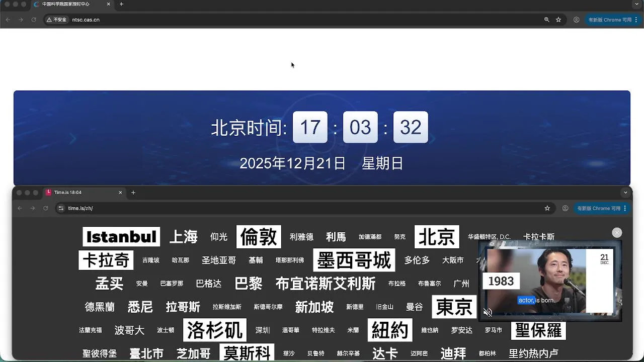644x362 pixels.
Task: Open the Istanbul city link
Action: (x=121, y=236)
